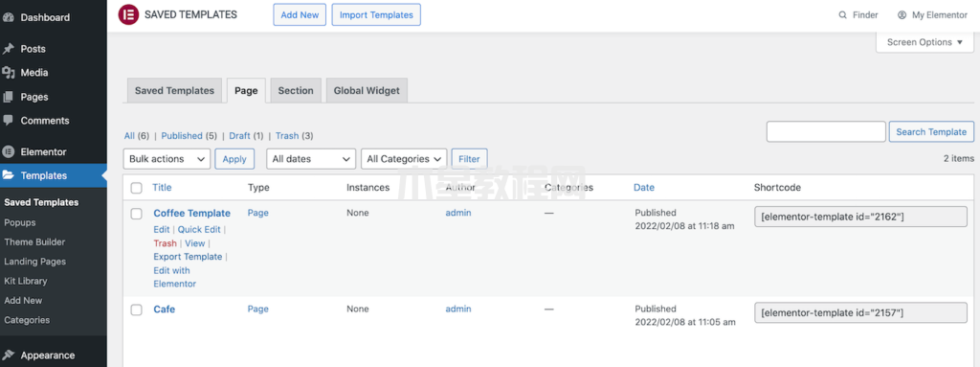This screenshot has height=367, width=980.
Task: Open Comments via speech bubble icon
Action: 8,120
